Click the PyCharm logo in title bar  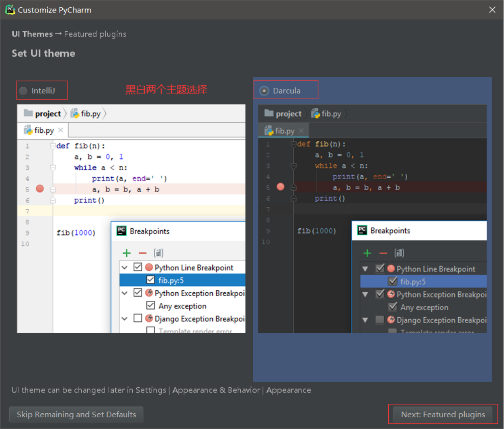coord(10,10)
